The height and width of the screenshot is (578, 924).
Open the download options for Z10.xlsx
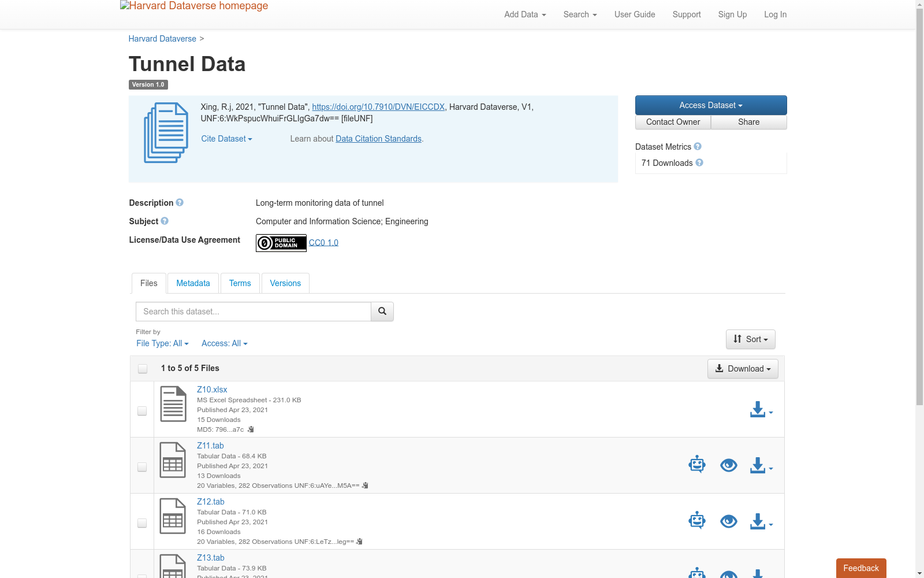coord(761,410)
